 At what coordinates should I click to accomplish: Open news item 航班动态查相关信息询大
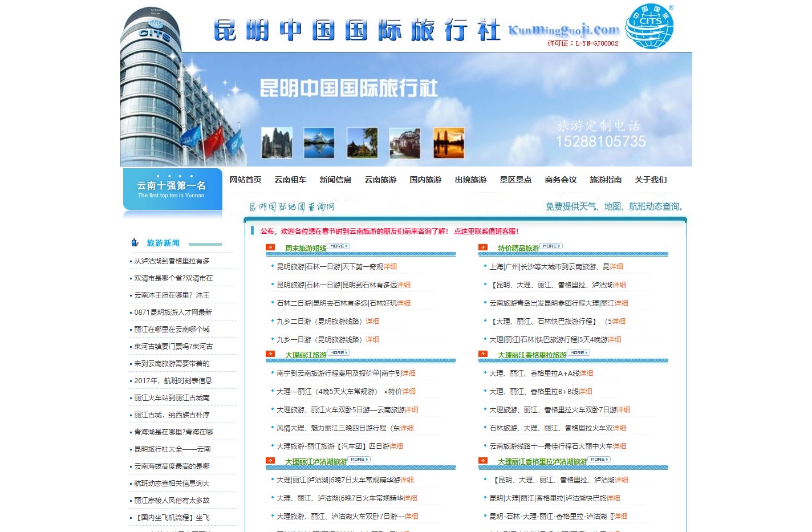point(172,484)
